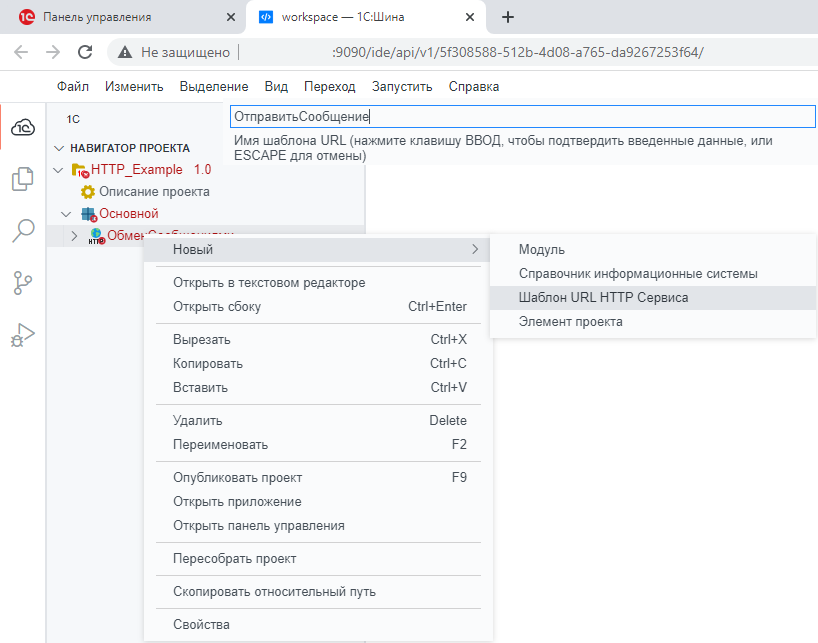The height and width of the screenshot is (643, 818).
Task: Click the browser reload button
Action: 85,52
